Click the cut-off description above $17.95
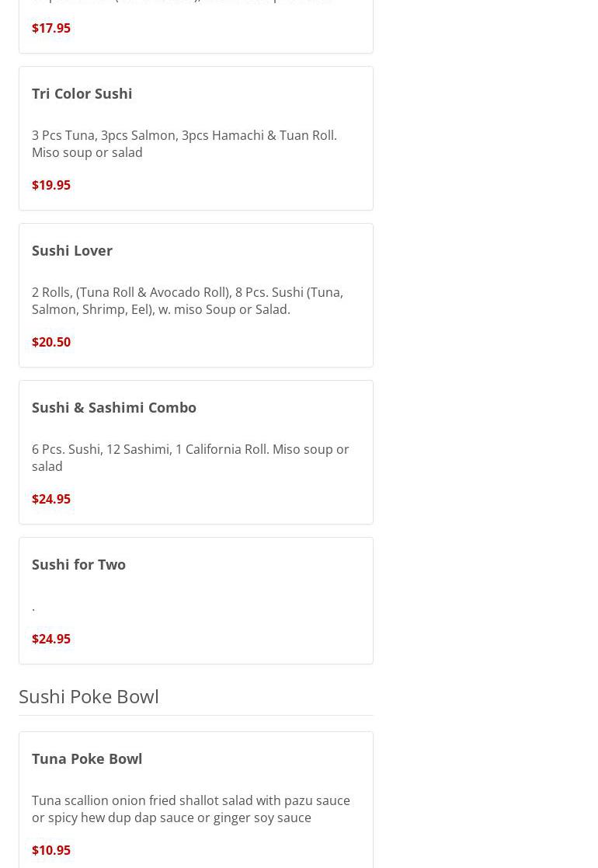This screenshot has height=868, width=598. [x=183, y=2]
